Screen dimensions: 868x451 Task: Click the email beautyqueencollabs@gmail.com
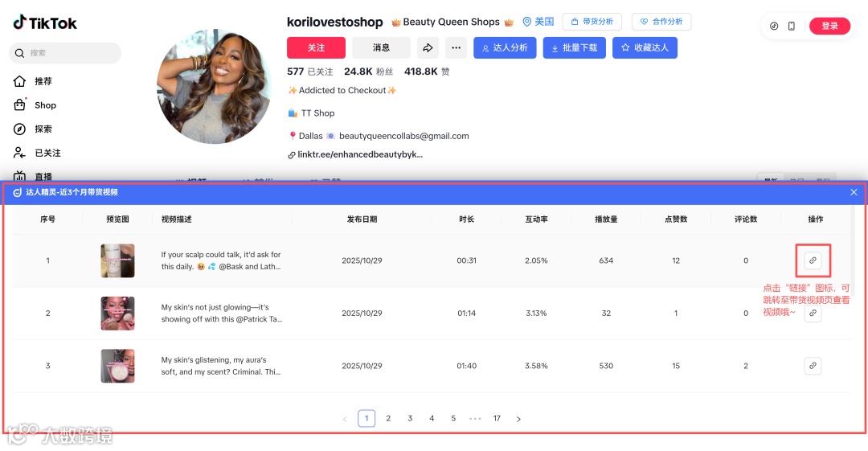click(x=403, y=136)
